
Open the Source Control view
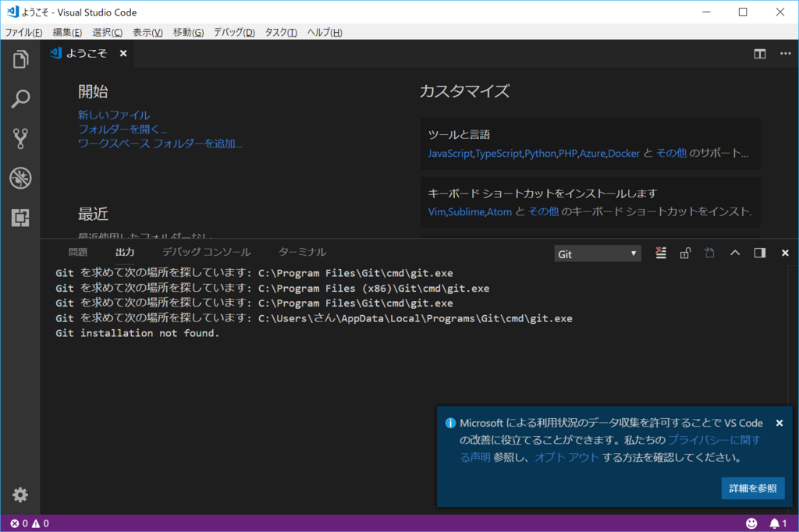click(20, 138)
